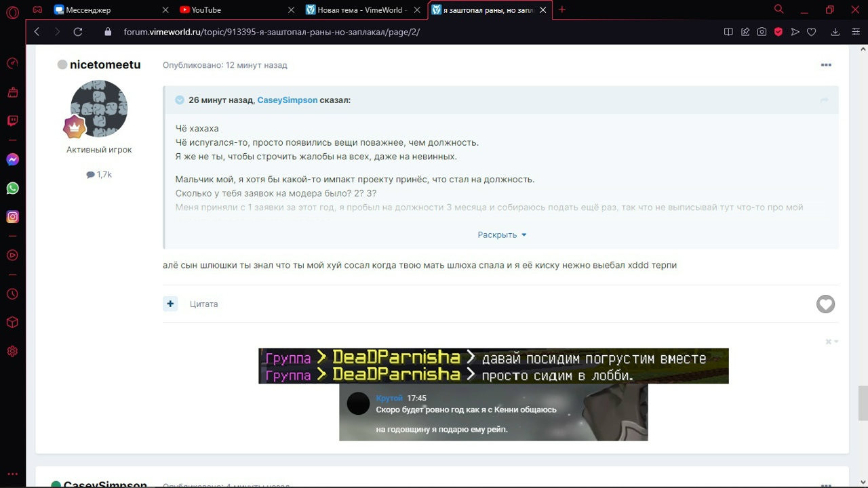Click the ad blocker shield icon
This screenshot has width=868, height=488.
point(778,32)
